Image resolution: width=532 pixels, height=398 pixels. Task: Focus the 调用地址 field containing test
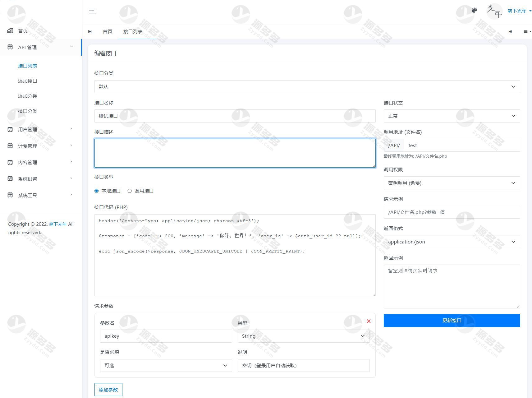point(462,145)
